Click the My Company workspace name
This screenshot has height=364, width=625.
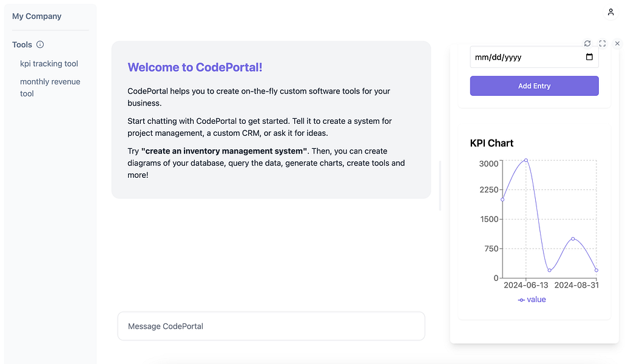36,16
